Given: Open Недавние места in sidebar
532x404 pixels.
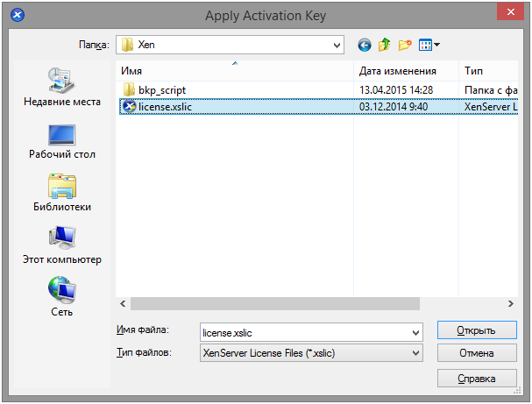Looking at the screenshot, I should [x=61, y=86].
